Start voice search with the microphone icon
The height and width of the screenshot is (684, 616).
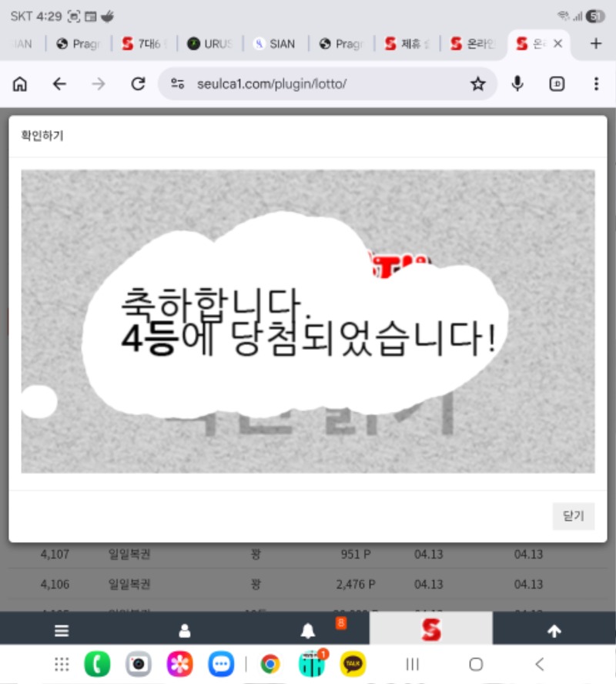click(x=518, y=84)
